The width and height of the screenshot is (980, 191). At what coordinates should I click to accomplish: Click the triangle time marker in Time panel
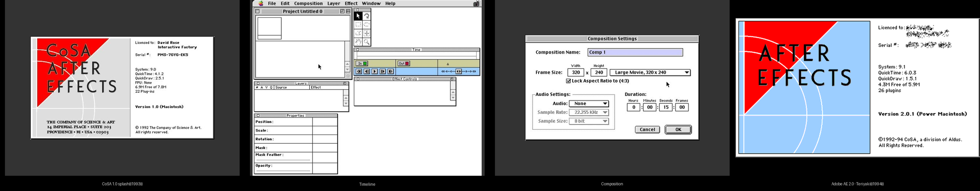[448, 64]
